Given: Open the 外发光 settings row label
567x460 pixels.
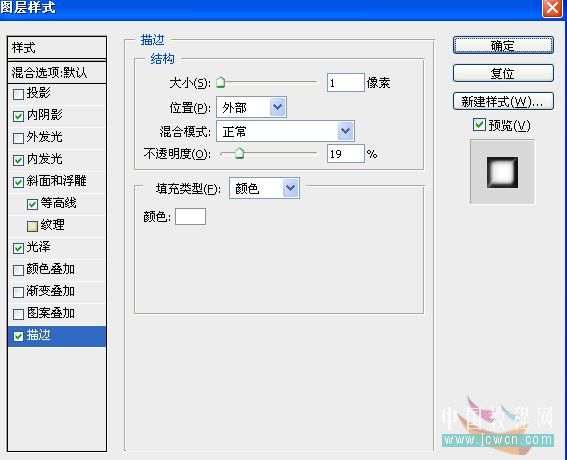Looking at the screenshot, I should pos(44,137).
